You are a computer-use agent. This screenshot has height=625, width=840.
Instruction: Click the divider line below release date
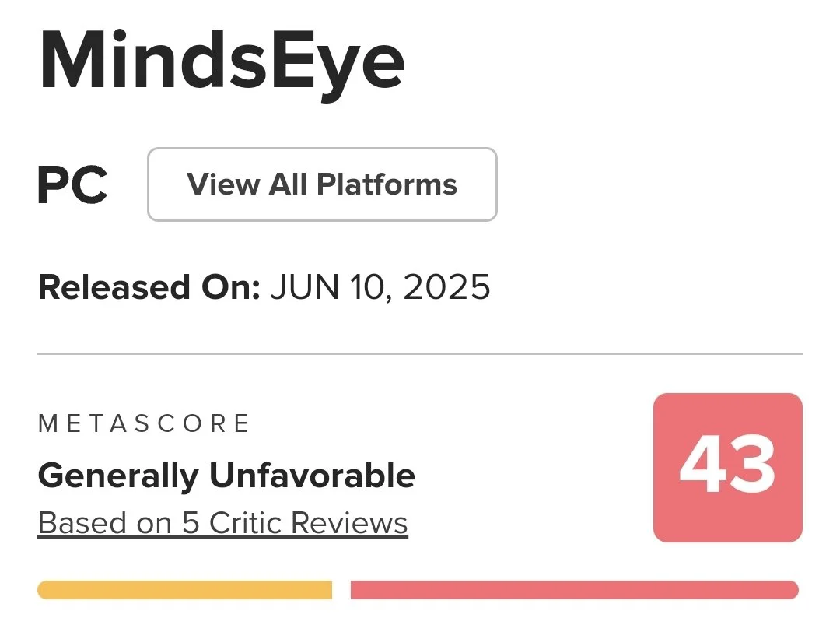pos(420,353)
